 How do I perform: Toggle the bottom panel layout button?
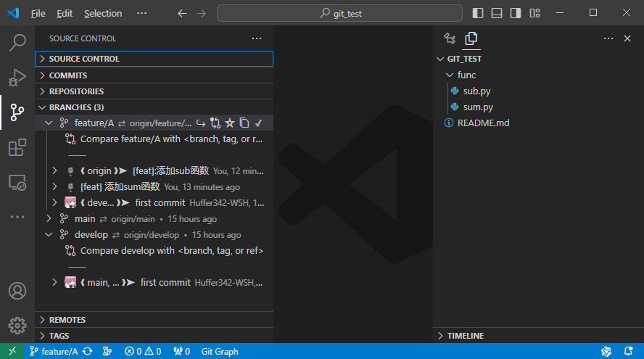(497, 13)
